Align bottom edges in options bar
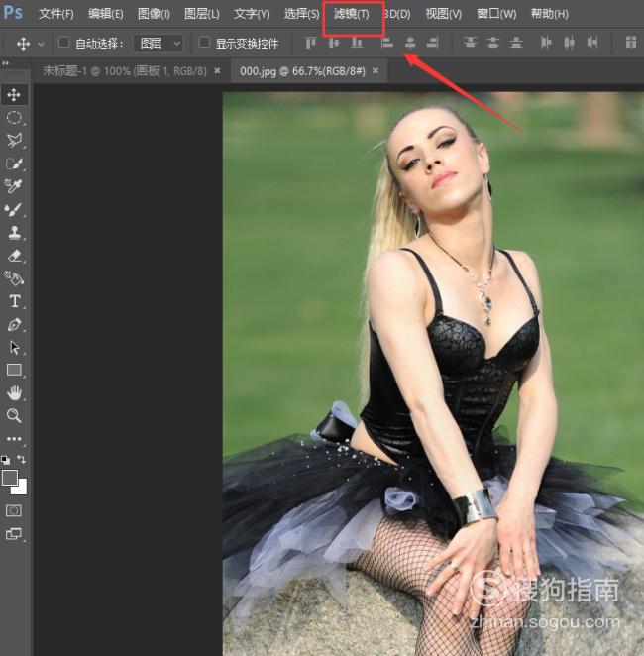Viewport: 644px width, 656px height. pos(357,43)
